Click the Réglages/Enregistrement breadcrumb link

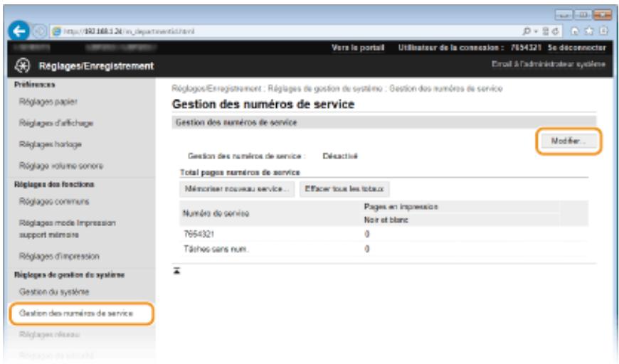[216, 88]
